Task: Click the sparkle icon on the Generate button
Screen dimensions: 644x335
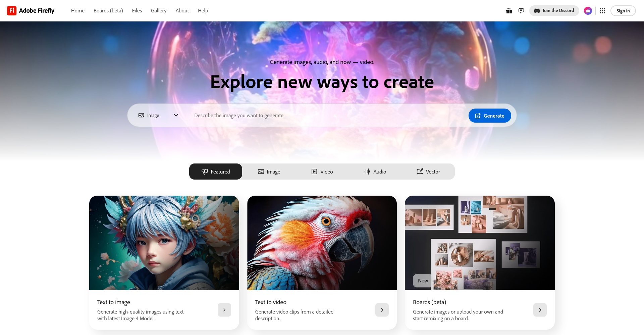Action: click(478, 116)
